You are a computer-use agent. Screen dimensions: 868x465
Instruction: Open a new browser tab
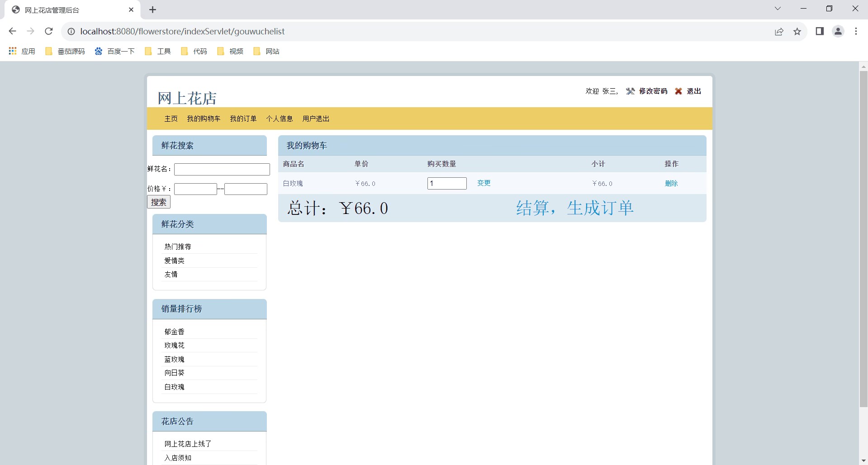pos(152,9)
